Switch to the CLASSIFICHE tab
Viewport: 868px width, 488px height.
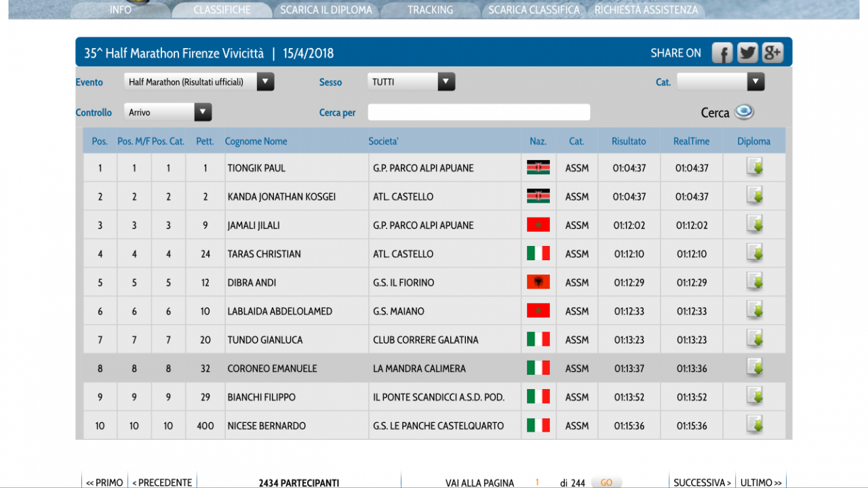point(222,10)
